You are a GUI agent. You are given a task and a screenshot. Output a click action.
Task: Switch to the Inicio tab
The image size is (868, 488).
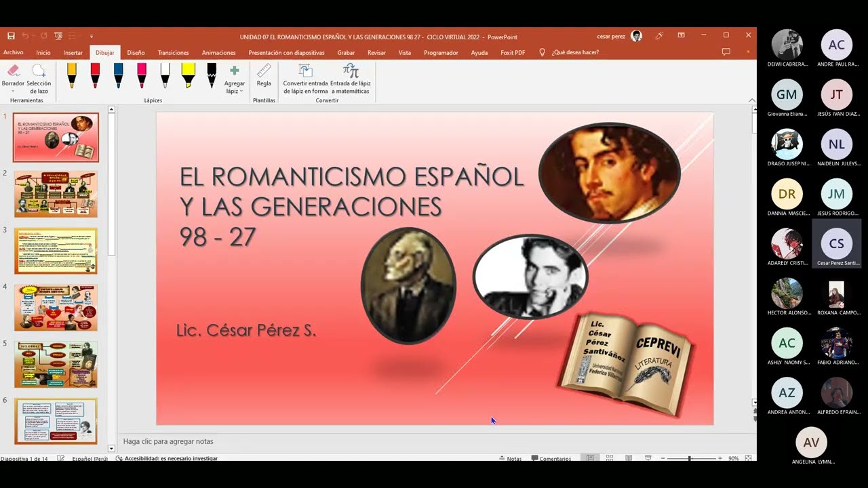pos(43,52)
